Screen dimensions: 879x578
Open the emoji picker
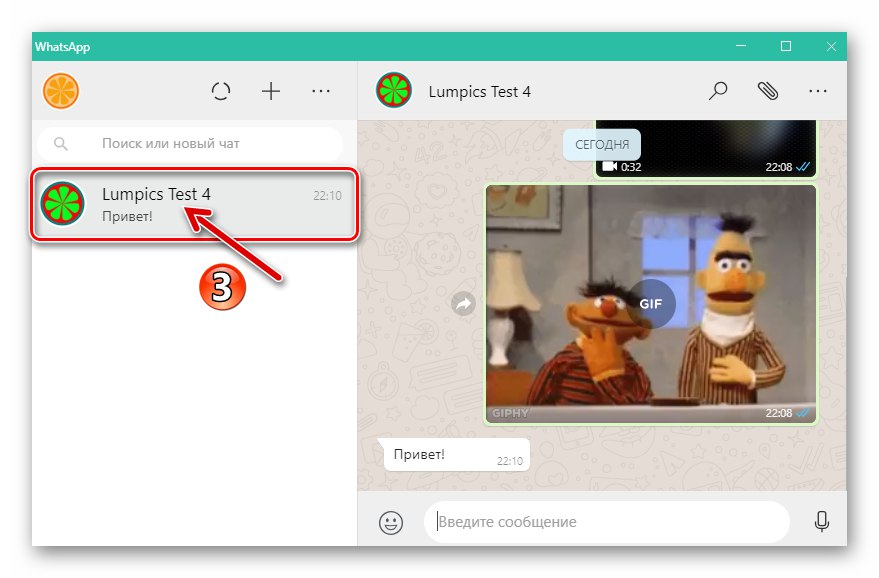(391, 521)
